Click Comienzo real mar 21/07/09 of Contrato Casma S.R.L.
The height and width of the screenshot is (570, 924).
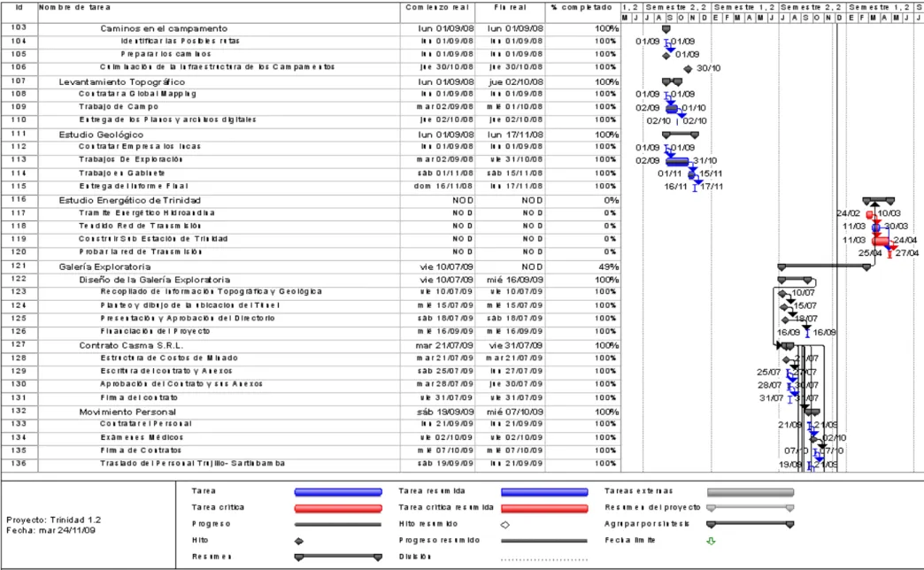pyautogui.click(x=445, y=345)
